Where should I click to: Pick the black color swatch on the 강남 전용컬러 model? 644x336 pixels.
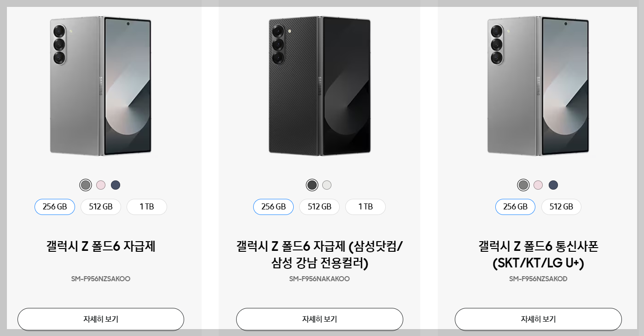[312, 185]
